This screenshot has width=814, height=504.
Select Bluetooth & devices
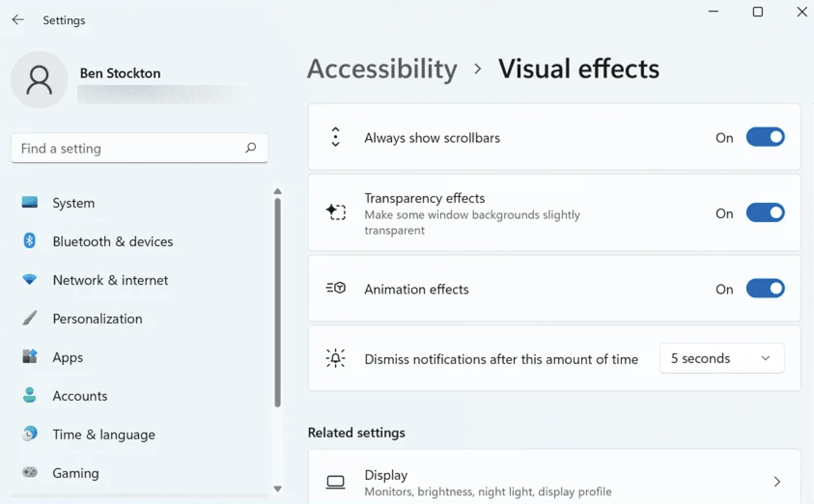click(x=140, y=241)
